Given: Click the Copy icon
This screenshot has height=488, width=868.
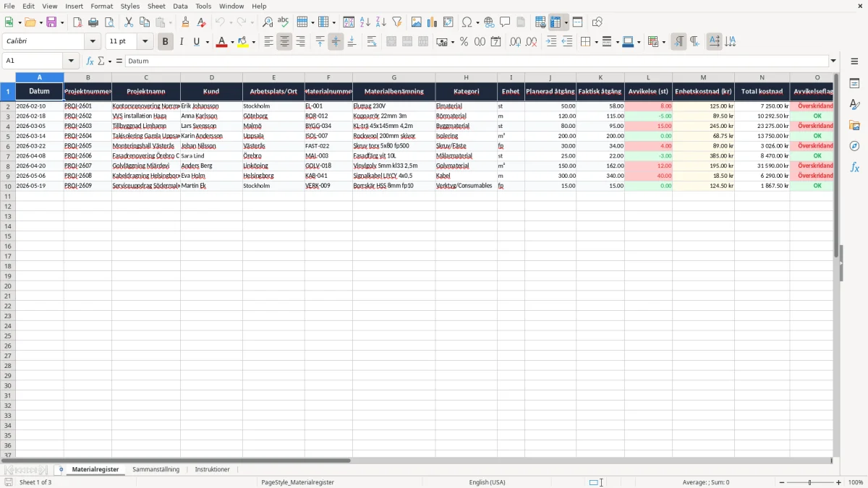Looking at the screenshot, I should click(x=145, y=22).
